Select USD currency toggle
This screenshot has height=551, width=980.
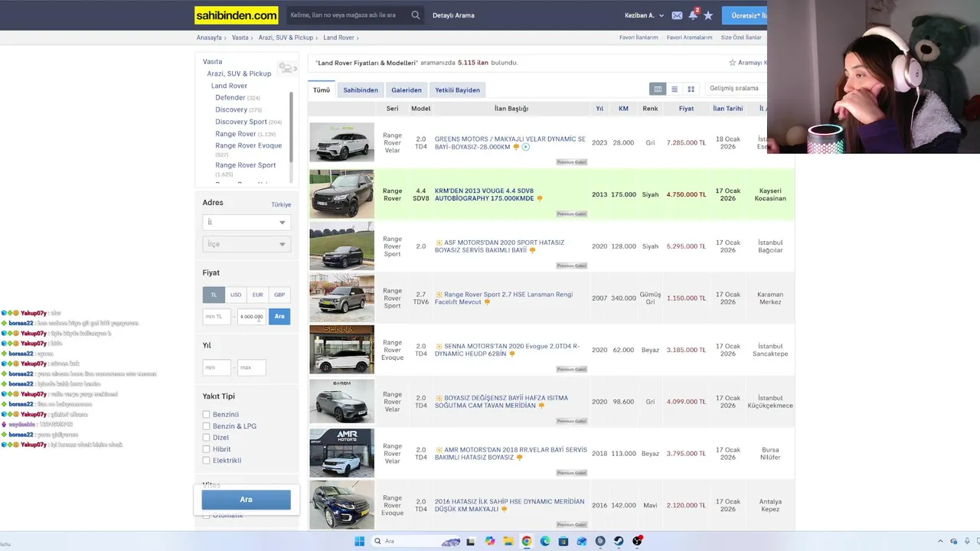(236, 295)
